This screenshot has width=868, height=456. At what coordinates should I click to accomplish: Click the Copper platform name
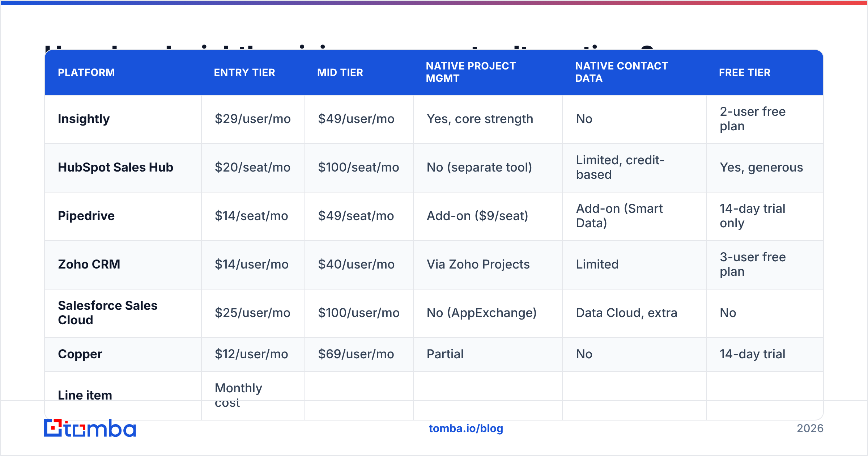(80, 354)
